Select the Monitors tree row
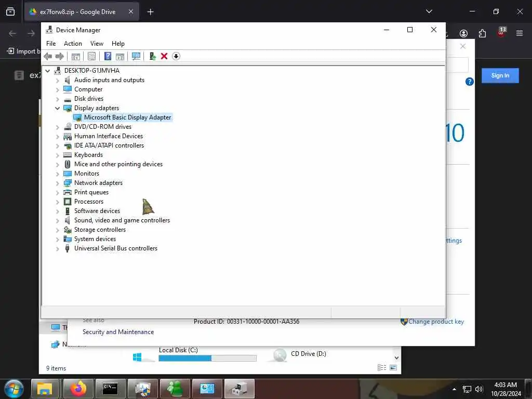 tap(87, 174)
